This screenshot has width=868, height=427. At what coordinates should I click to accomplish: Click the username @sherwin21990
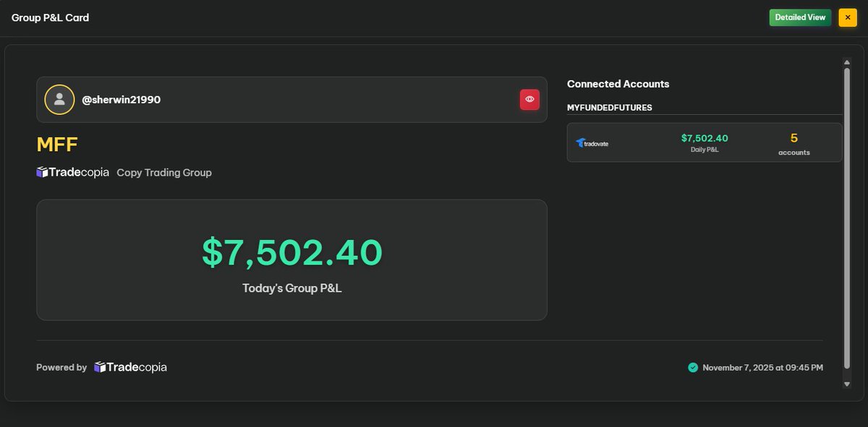(x=122, y=100)
